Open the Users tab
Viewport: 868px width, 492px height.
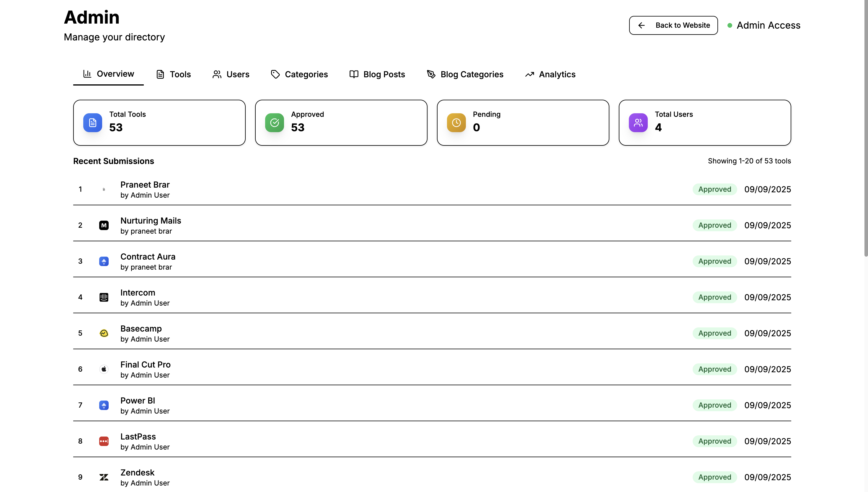[x=231, y=74]
